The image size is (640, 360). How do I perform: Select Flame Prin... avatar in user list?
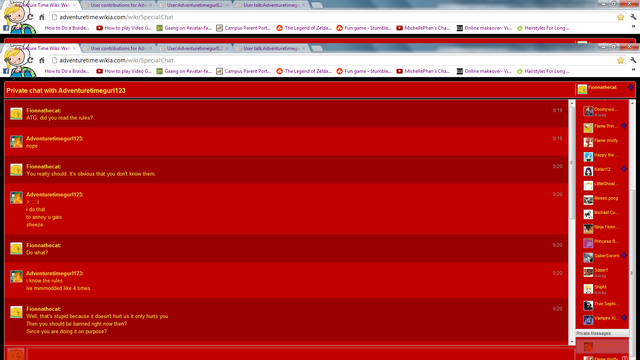click(588, 128)
